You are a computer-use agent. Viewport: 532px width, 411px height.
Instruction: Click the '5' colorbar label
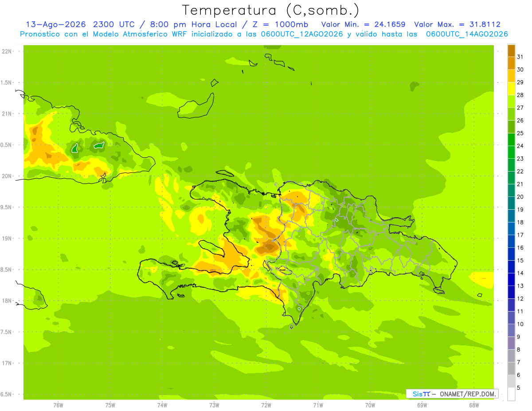(x=518, y=388)
